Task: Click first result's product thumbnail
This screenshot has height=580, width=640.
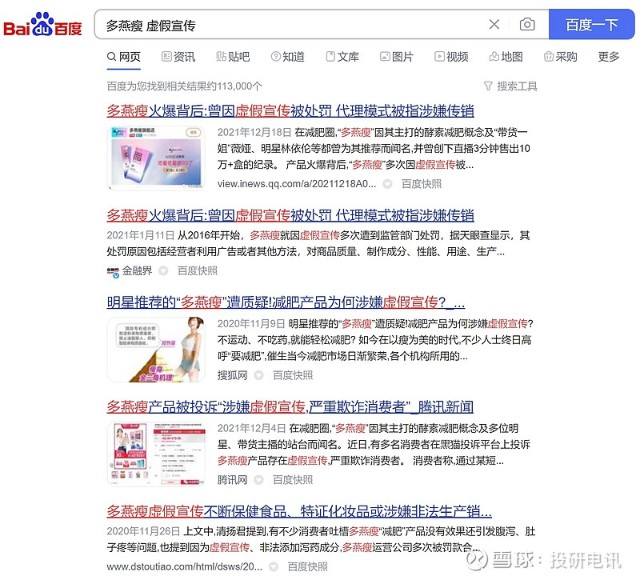Action: (x=156, y=158)
